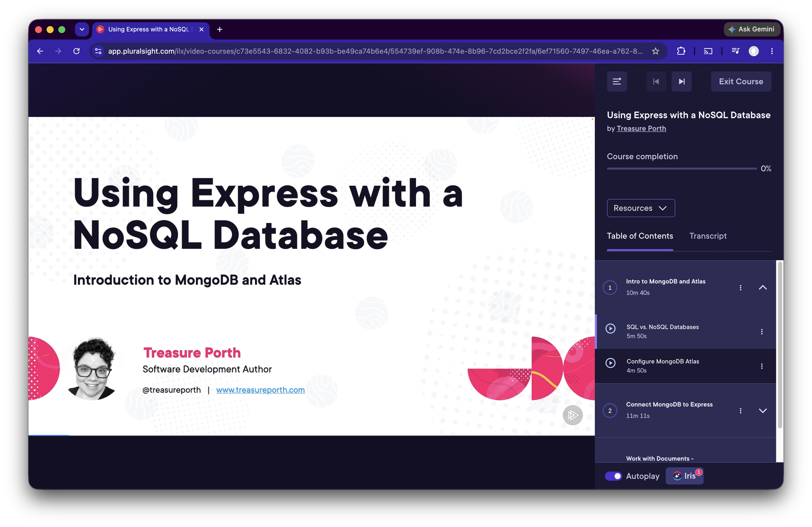The width and height of the screenshot is (812, 527).
Task: Go to the previous clip
Action: tap(656, 82)
